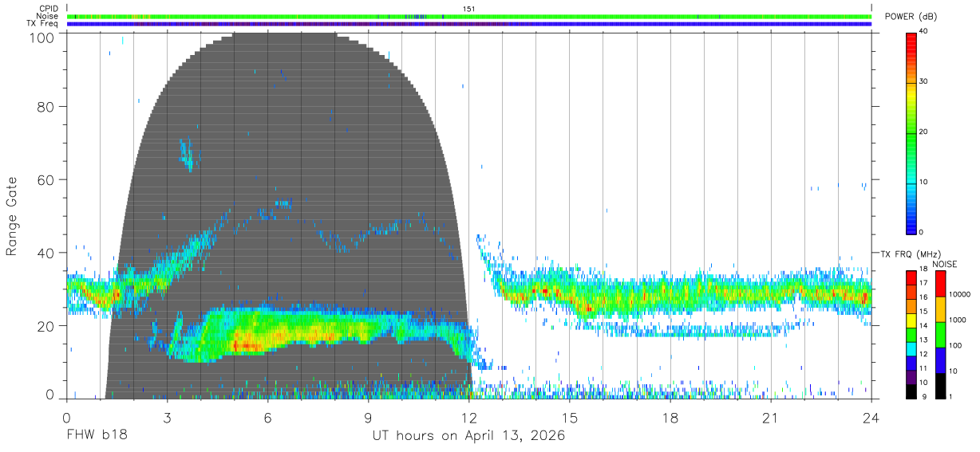Click the 1000 tick on NOISE legend
This screenshot has height=452, width=980.
click(958, 320)
